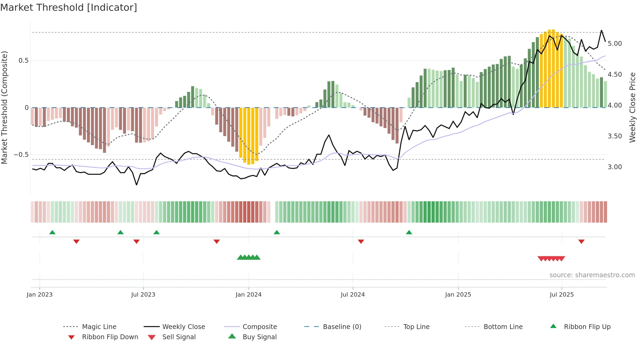Click the 4.00 price axis tick label
The height and width of the screenshot is (362, 644).
pyautogui.click(x=615, y=105)
